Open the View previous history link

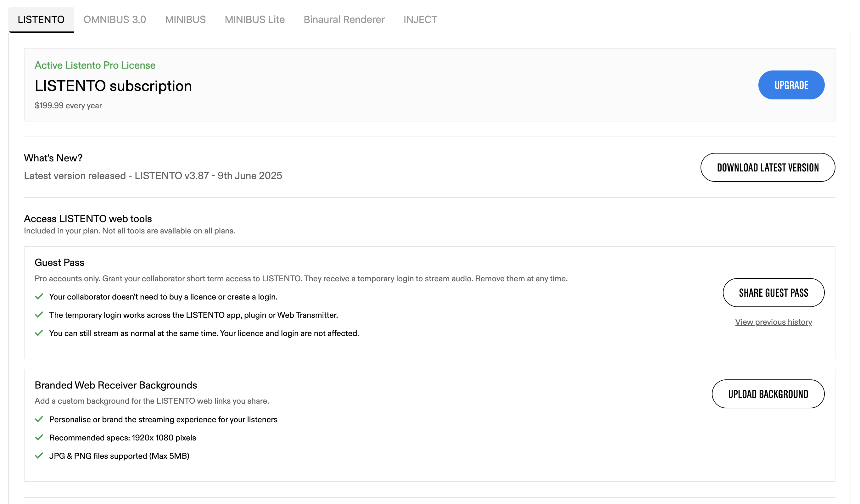click(773, 322)
